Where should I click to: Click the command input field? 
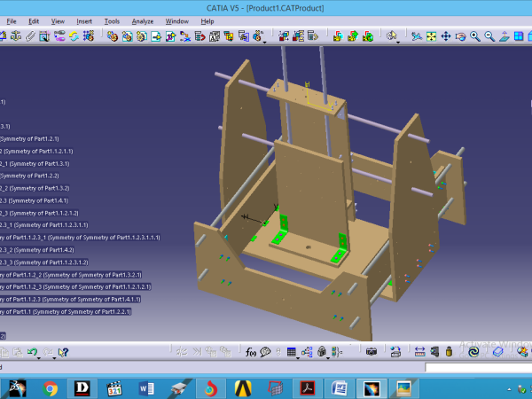[x=479, y=367]
